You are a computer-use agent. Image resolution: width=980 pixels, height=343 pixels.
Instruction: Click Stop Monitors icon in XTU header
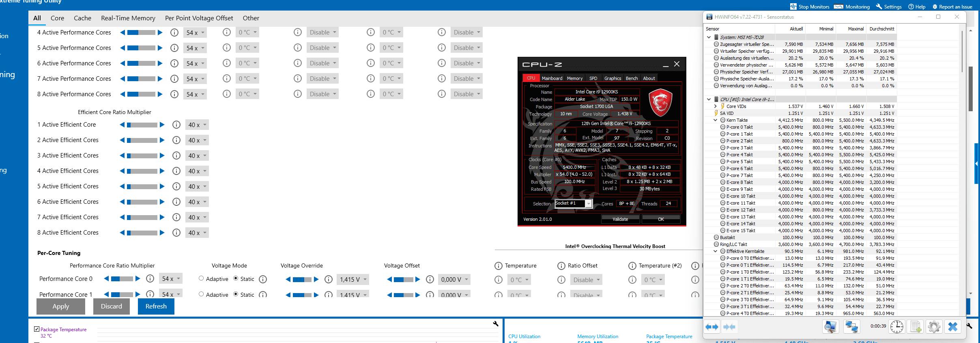793,6
